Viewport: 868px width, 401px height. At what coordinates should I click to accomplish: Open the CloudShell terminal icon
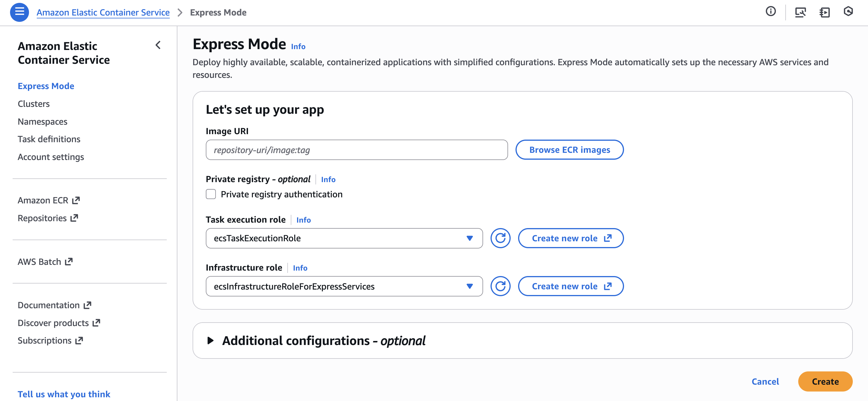824,12
